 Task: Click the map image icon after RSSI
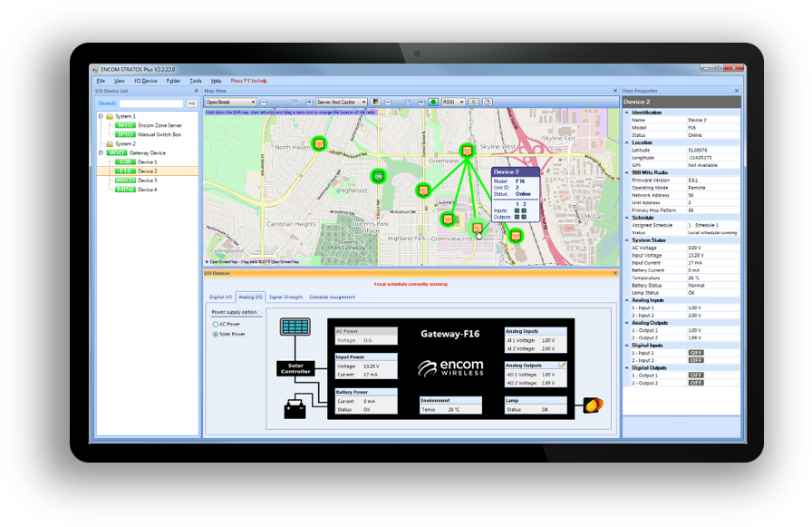[473, 102]
